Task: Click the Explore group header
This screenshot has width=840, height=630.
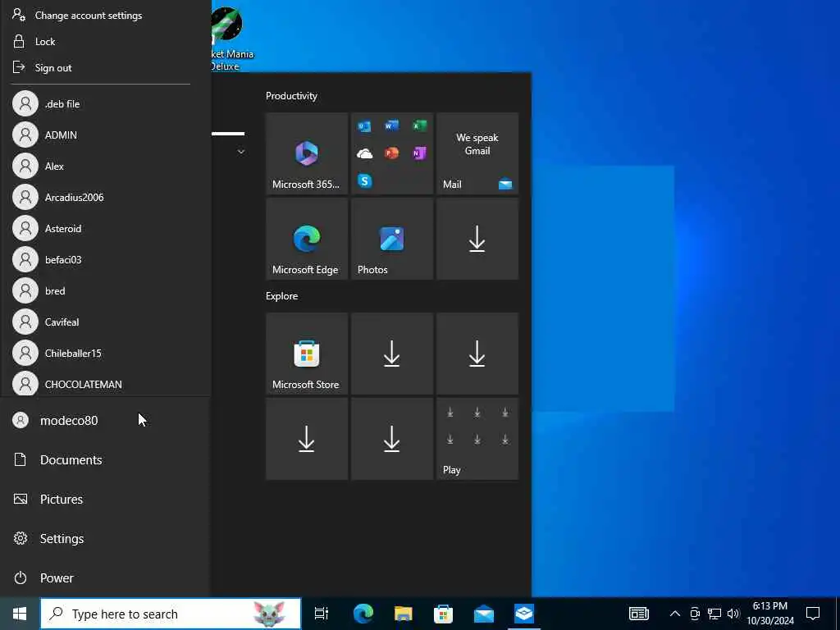Action: coord(282,296)
